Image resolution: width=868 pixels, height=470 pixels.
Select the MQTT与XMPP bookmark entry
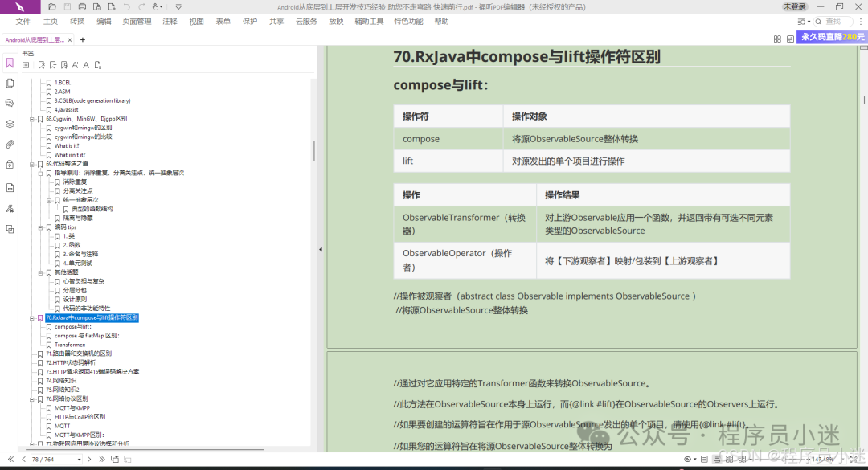coord(72,408)
